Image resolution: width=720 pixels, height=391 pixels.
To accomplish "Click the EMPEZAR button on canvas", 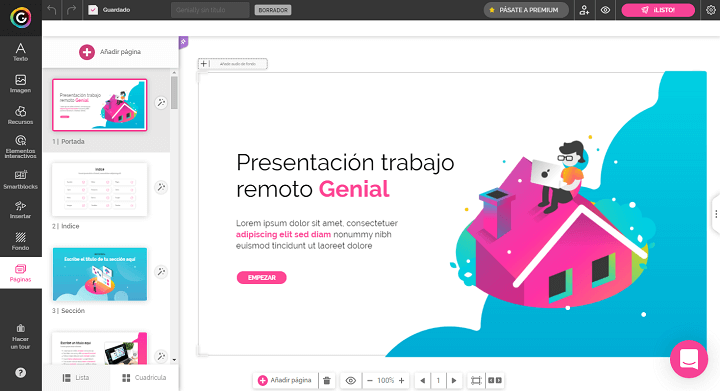I will pyautogui.click(x=262, y=278).
